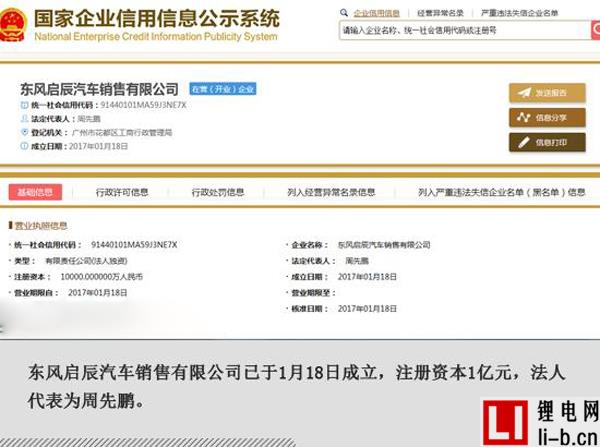This screenshot has width=600, height=447.
Task: Click paper plane icon on 发送报告
Action: coord(524,93)
